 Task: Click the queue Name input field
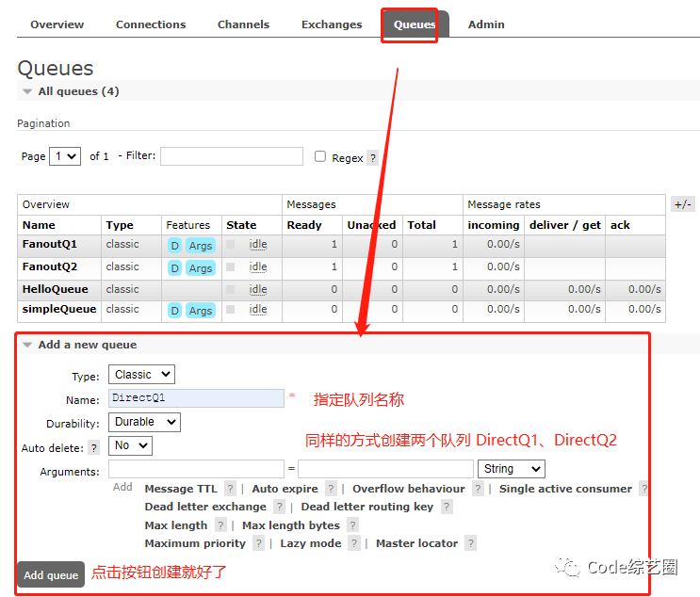tap(196, 398)
